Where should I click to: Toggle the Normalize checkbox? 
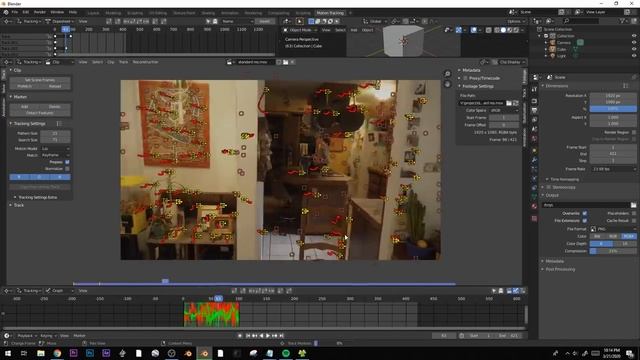[67, 169]
